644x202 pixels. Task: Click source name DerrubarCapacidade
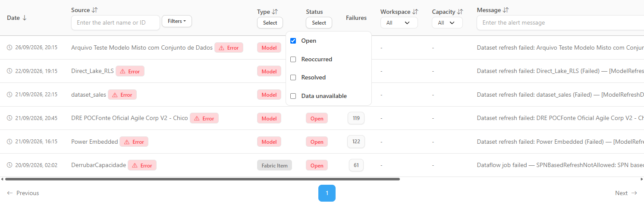coord(99,165)
